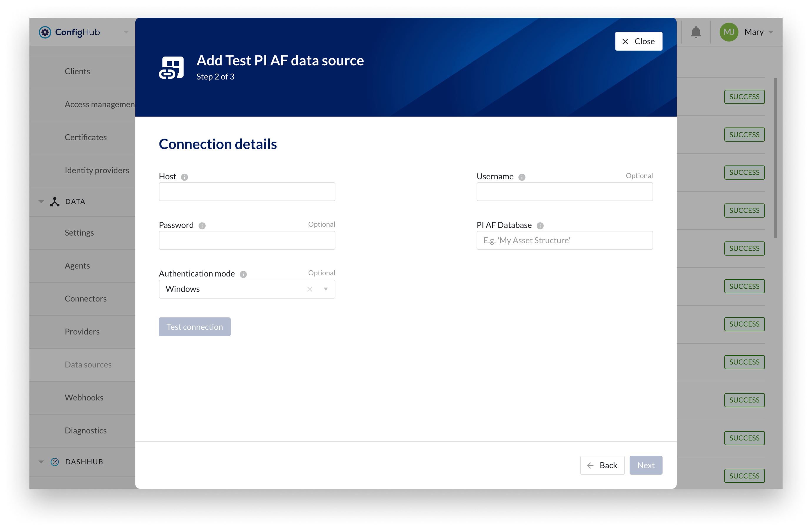Collapse the DATA section
This screenshot has height=530, width=812.
click(41, 201)
